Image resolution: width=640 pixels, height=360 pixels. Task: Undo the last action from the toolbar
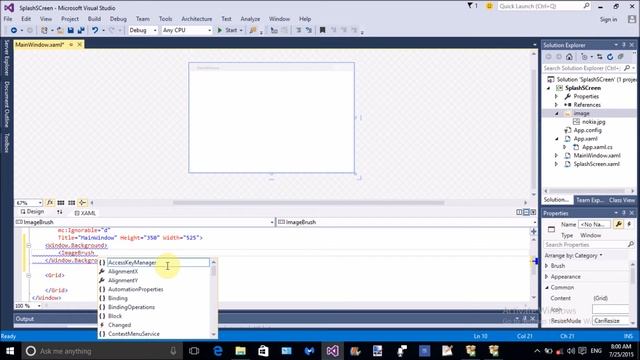(95, 30)
